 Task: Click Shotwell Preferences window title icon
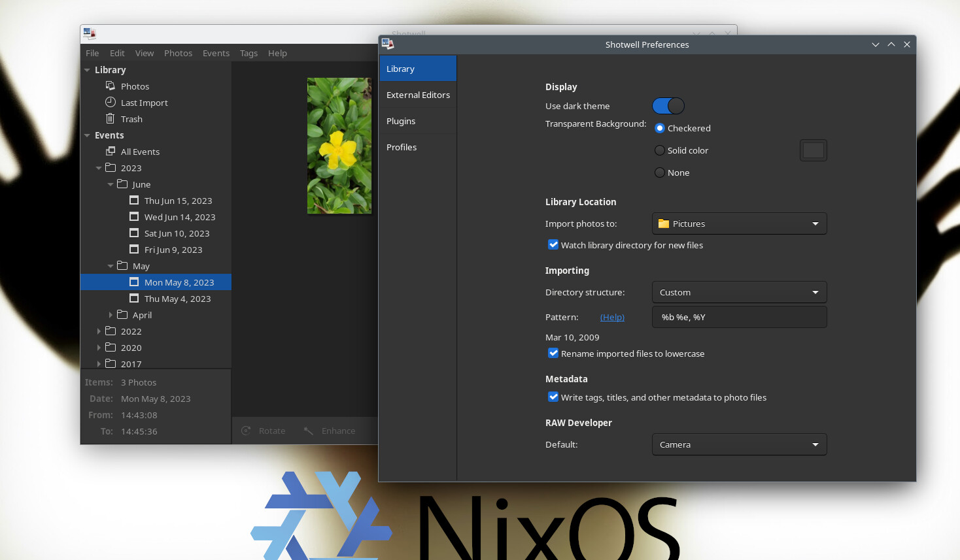(x=388, y=44)
